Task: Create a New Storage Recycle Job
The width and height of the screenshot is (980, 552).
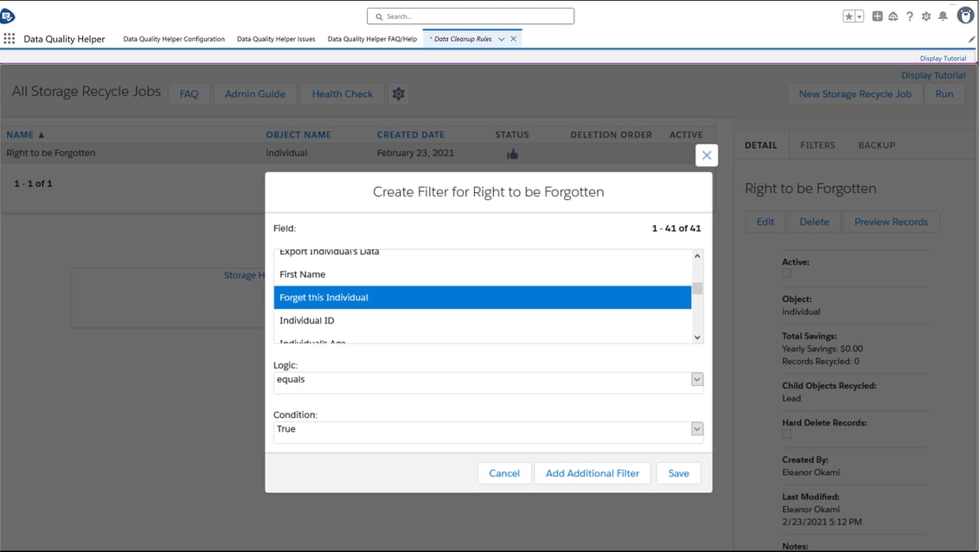Action: coord(855,93)
